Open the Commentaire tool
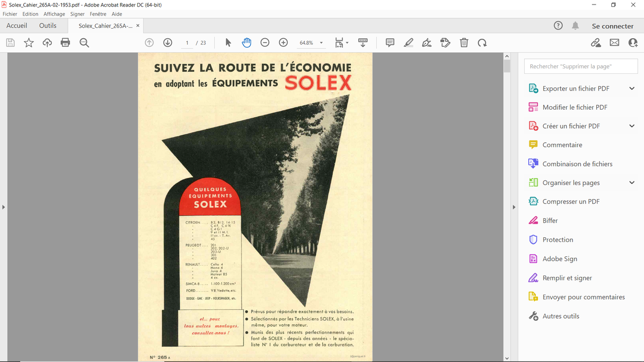The height and width of the screenshot is (362, 644). coord(562,145)
